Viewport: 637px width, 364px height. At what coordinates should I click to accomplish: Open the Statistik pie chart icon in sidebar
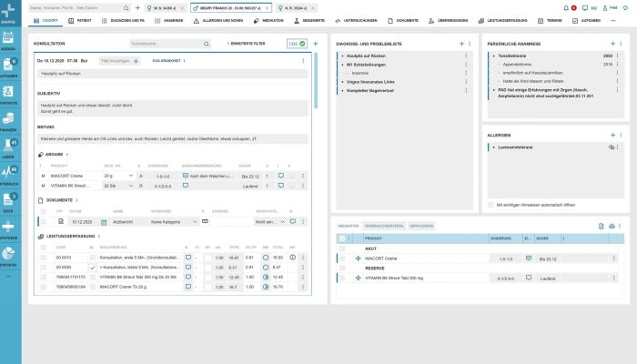tap(8, 254)
